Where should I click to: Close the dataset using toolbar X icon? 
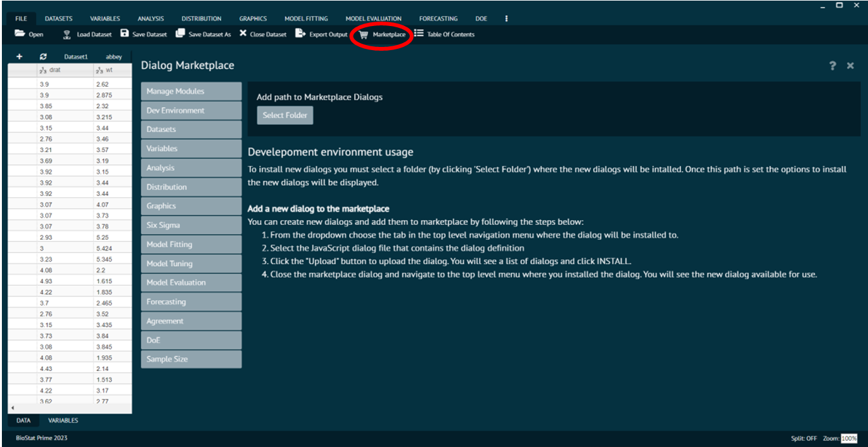click(x=243, y=34)
